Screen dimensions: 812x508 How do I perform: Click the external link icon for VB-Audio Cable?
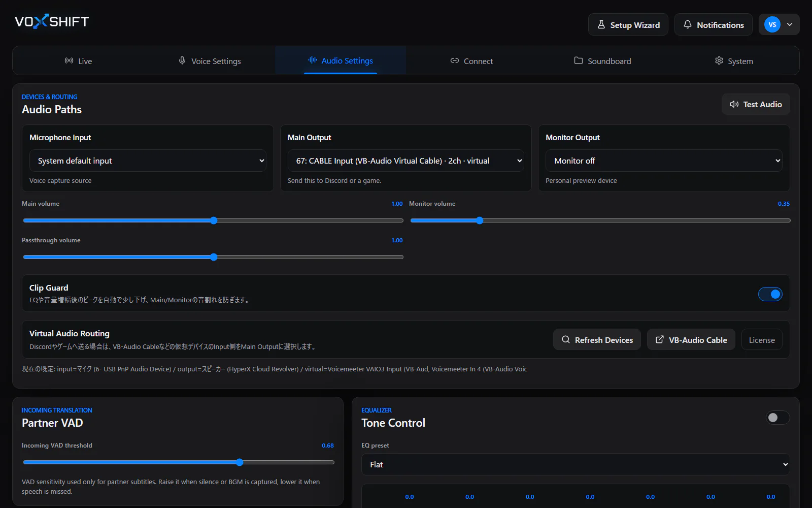click(x=660, y=339)
